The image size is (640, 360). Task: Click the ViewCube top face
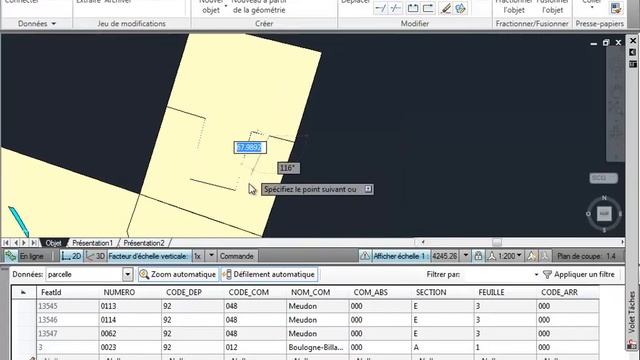604,213
